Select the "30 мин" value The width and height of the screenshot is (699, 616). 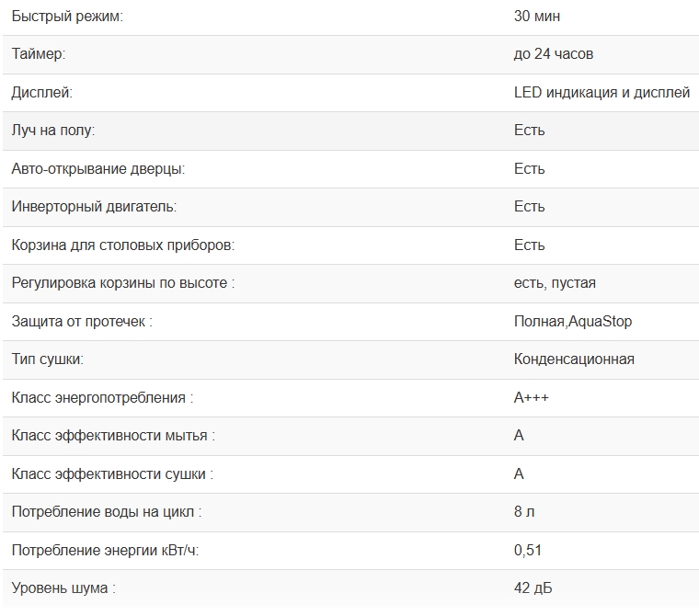537,17
